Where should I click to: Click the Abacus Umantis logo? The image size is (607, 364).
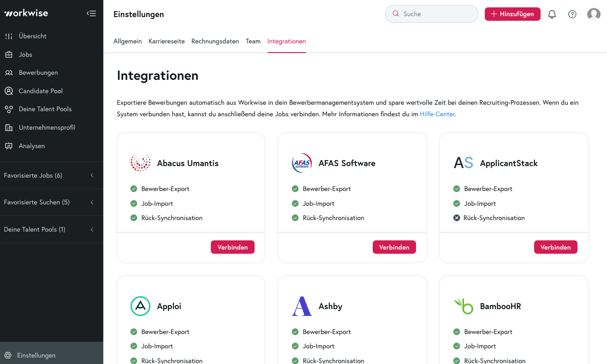point(140,163)
